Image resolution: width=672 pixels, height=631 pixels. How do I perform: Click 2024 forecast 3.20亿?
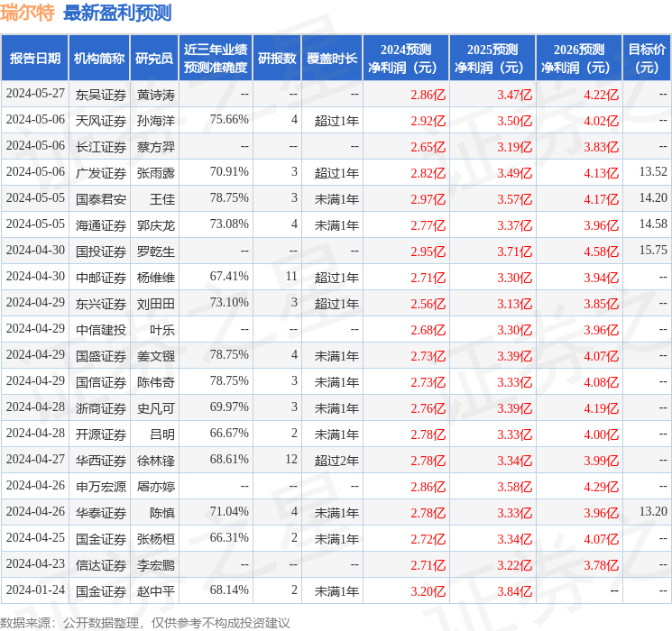tap(428, 591)
